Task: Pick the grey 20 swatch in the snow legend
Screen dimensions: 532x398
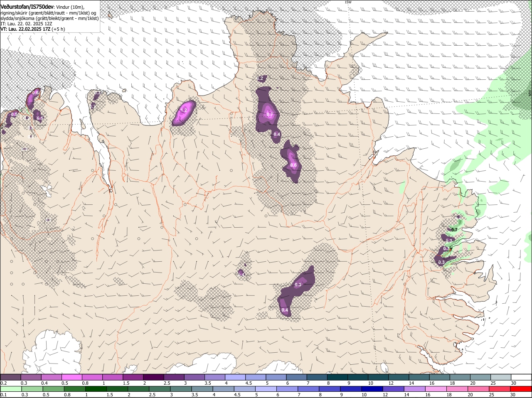Action: 480,376
